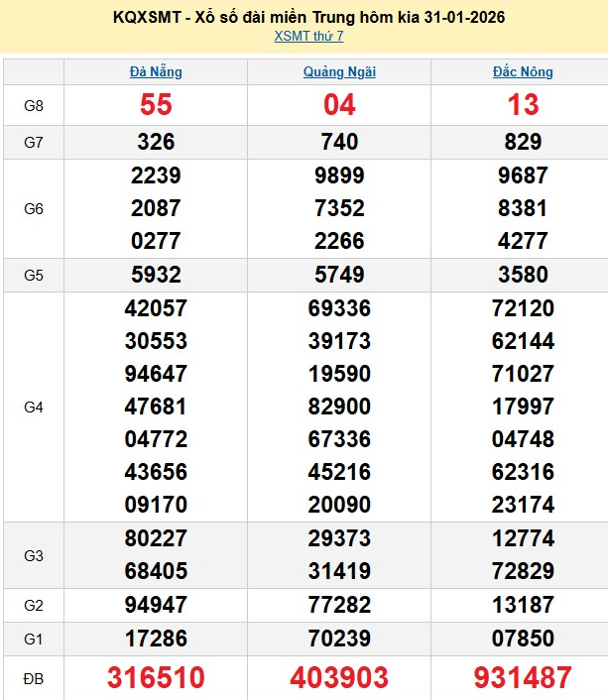This screenshot has width=608, height=700.
Task: Select the G6 result 9687
Action: click(x=523, y=175)
